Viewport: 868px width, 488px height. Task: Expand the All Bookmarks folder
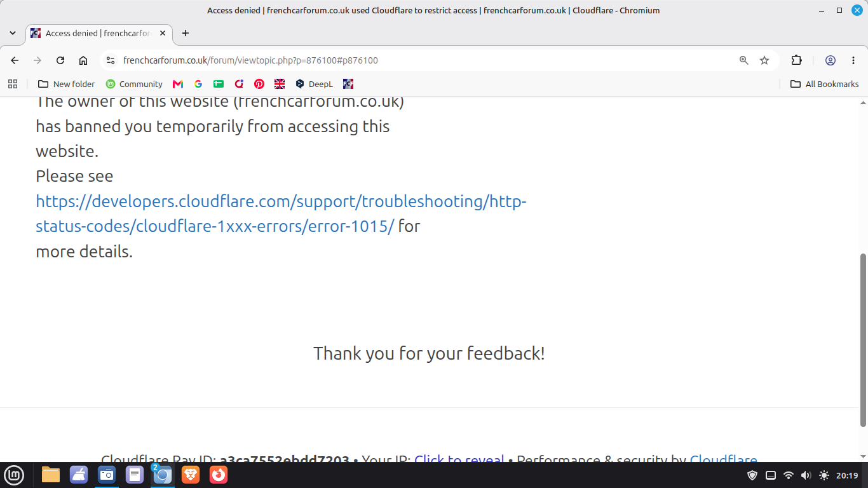click(824, 84)
